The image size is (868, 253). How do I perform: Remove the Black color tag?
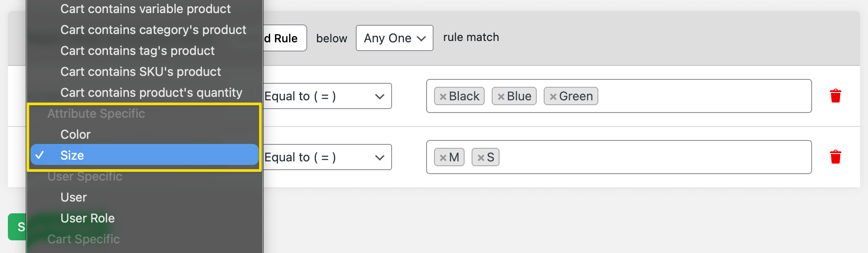pyautogui.click(x=443, y=97)
